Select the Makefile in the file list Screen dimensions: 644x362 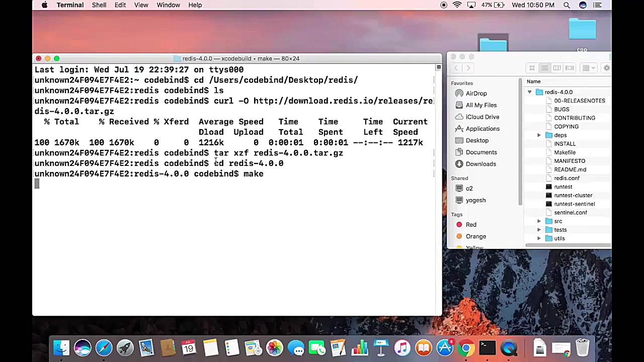point(565,152)
